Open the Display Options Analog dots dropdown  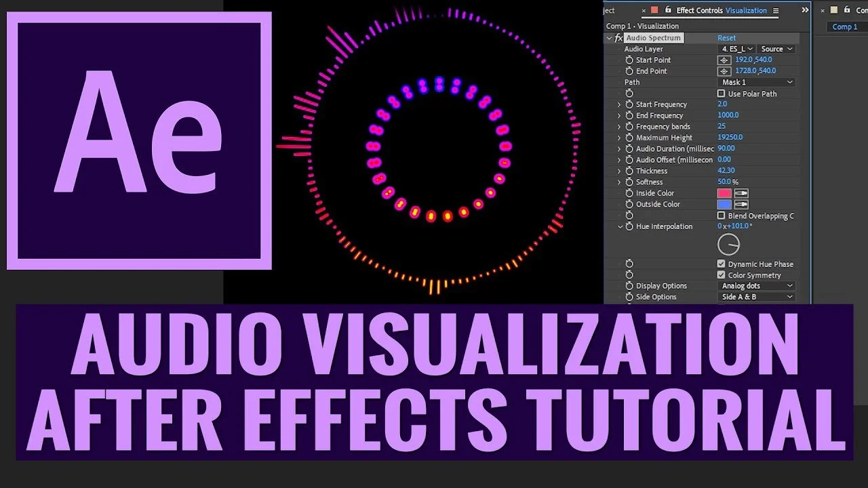point(756,286)
